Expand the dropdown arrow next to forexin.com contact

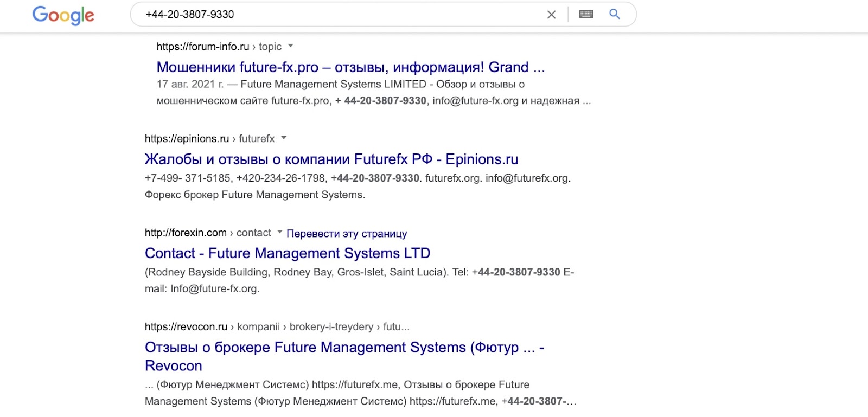point(279,232)
